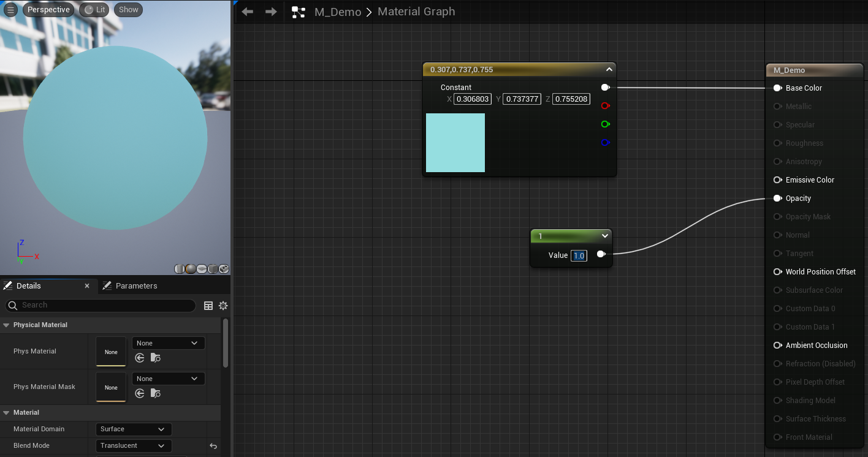Click the Show viewport button
This screenshot has height=457, width=868.
129,10
